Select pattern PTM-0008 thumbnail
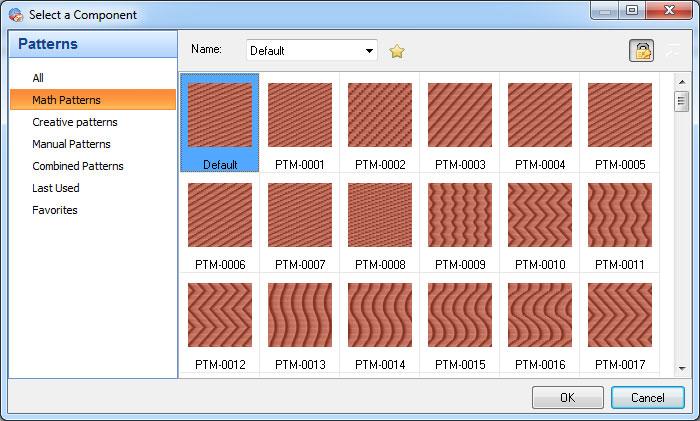Image resolution: width=700 pixels, height=421 pixels. [x=380, y=215]
